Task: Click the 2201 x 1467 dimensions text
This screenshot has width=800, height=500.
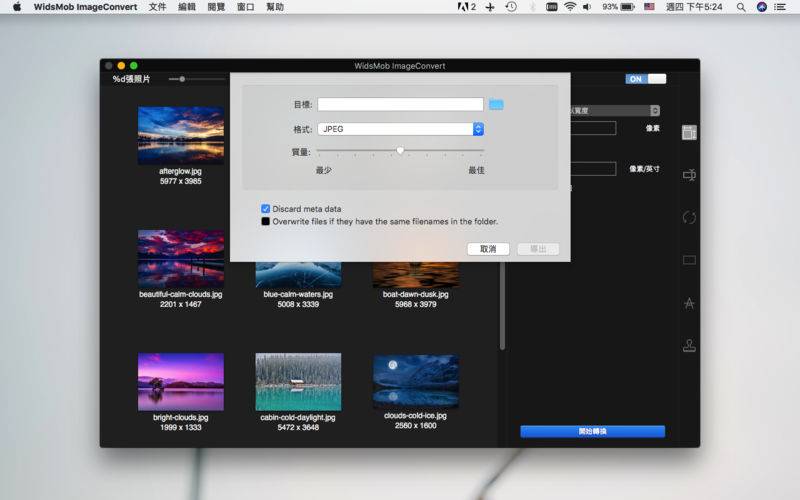Action: click(x=181, y=304)
